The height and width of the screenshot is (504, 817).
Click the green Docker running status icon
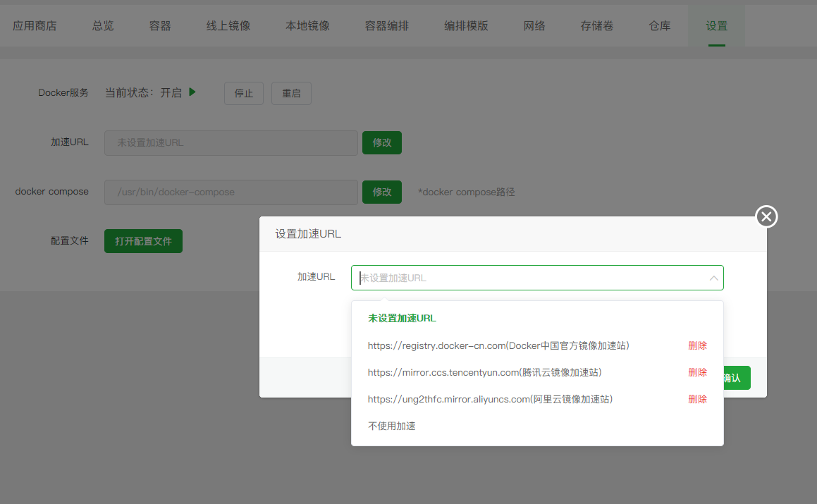tap(192, 92)
